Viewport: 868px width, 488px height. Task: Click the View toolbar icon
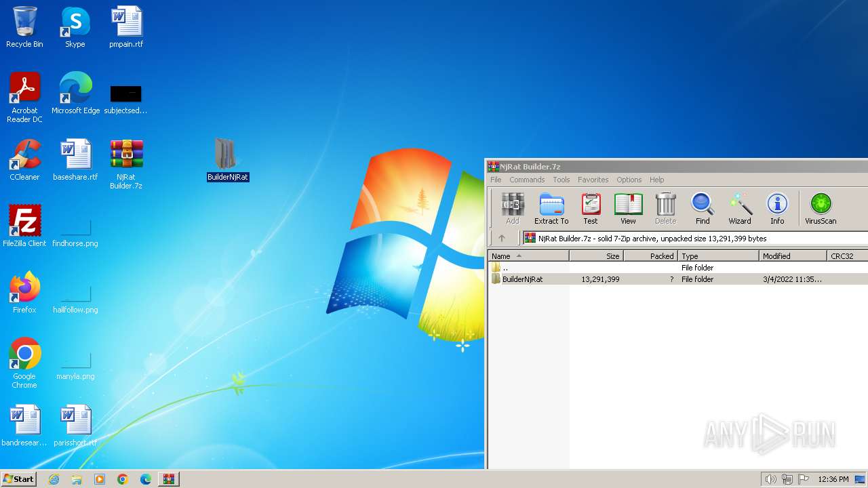pyautogui.click(x=628, y=208)
